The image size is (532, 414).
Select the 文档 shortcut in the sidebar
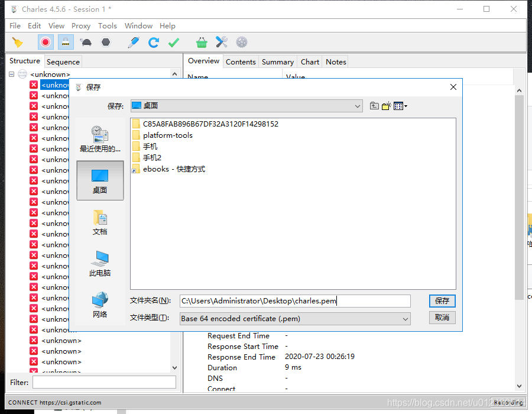coord(100,222)
